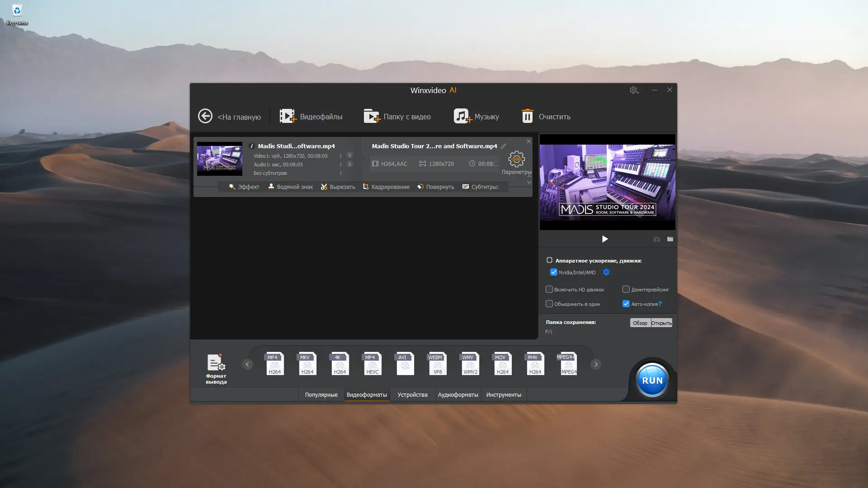This screenshot has width=868, height=488.
Task: Add music via the Музыку icon
Action: click(x=462, y=116)
